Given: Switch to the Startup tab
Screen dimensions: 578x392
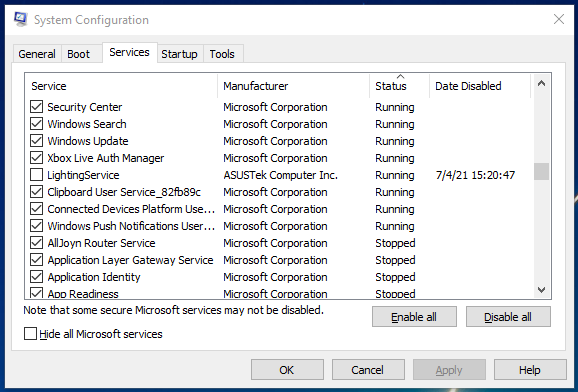Looking at the screenshot, I should coord(180,54).
